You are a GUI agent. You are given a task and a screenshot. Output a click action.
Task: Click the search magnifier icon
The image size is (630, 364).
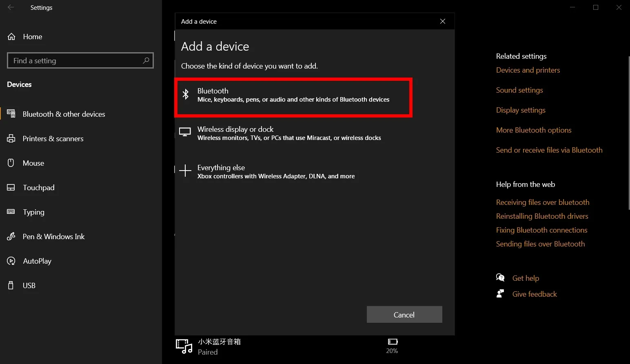[146, 60]
